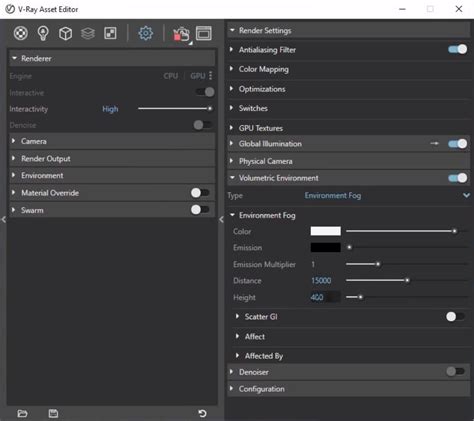This screenshot has width=474, height=421.
Task: Enable the Swarm switch
Action: pos(200,210)
